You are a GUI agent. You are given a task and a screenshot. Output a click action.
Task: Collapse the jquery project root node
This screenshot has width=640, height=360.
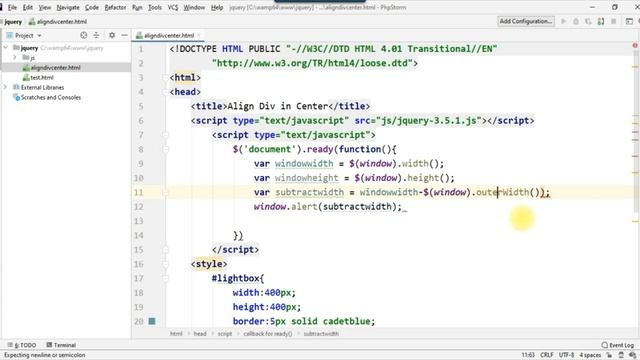tap(6, 48)
